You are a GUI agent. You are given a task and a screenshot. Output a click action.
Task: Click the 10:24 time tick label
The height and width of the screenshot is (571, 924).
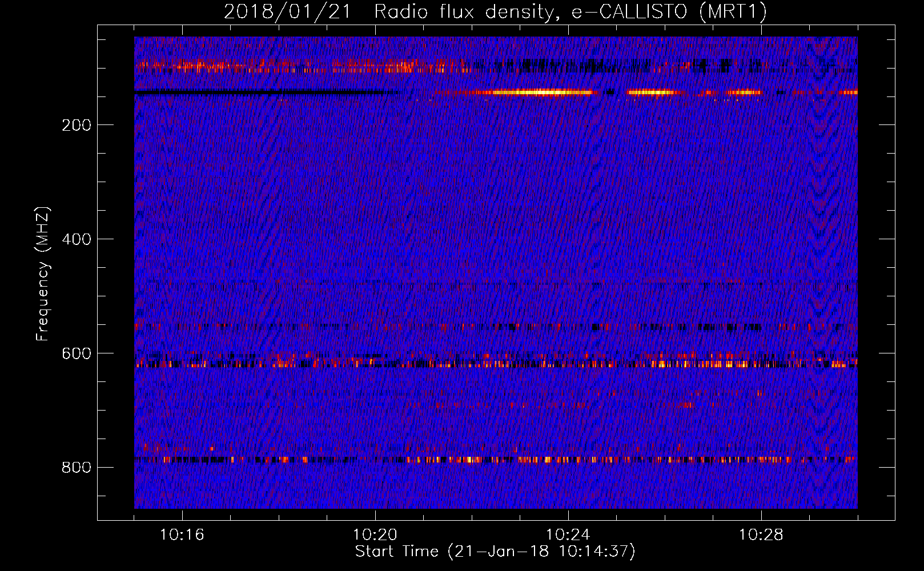click(568, 535)
